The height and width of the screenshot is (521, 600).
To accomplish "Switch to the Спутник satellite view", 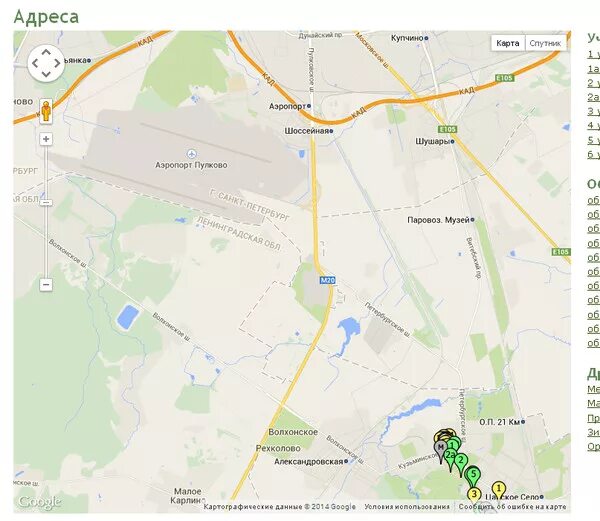I will click(545, 43).
